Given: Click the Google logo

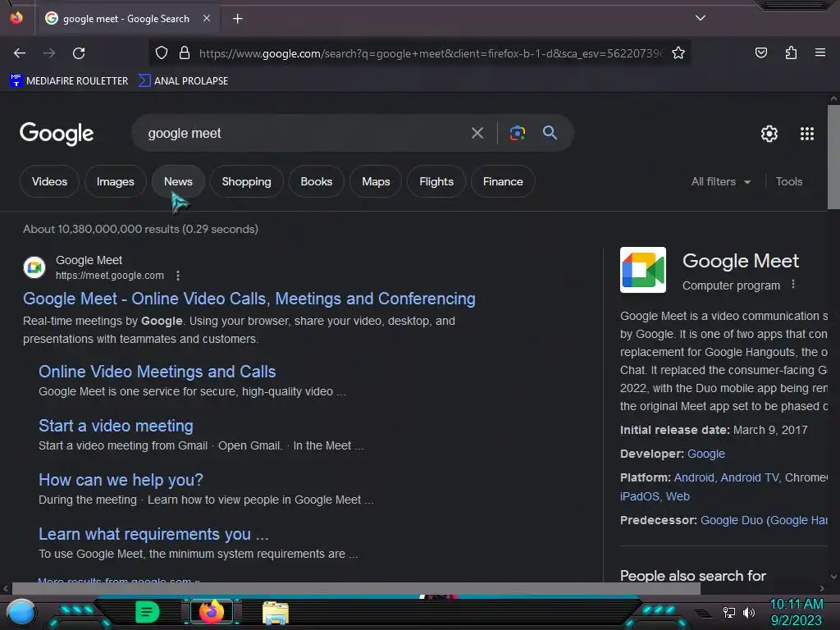Looking at the screenshot, I should (57, 134).
